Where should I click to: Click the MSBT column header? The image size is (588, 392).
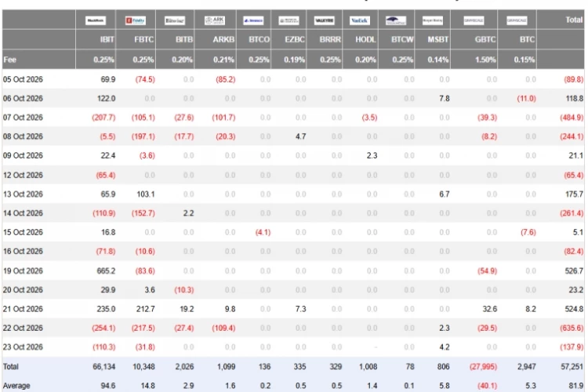click(x=437, y=39)
